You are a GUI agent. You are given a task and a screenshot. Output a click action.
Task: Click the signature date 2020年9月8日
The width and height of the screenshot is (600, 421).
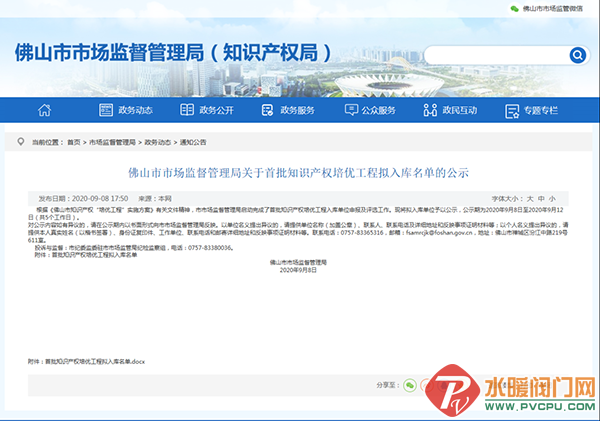pos(298,270)
